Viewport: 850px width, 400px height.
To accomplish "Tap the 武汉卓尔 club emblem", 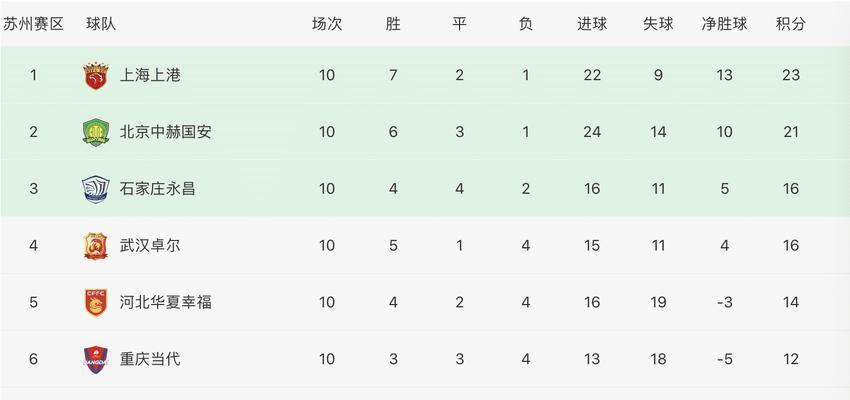I will 96,246.
